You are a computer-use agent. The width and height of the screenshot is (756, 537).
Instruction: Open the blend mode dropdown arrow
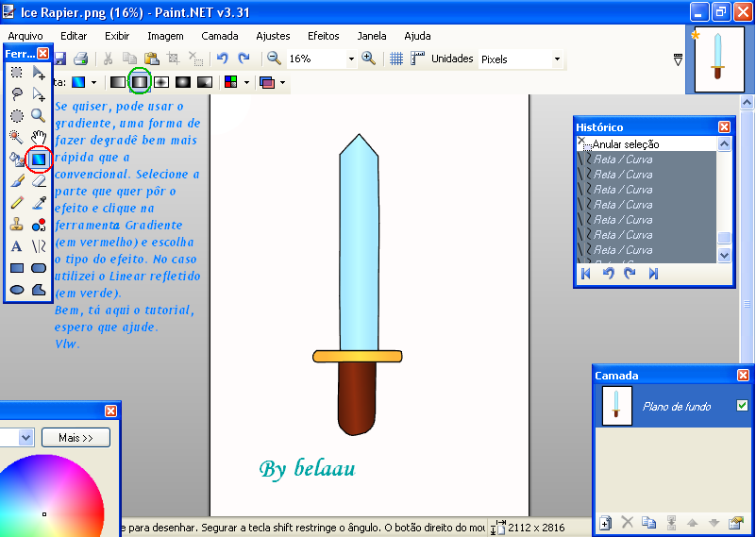(x=282, y=83)
